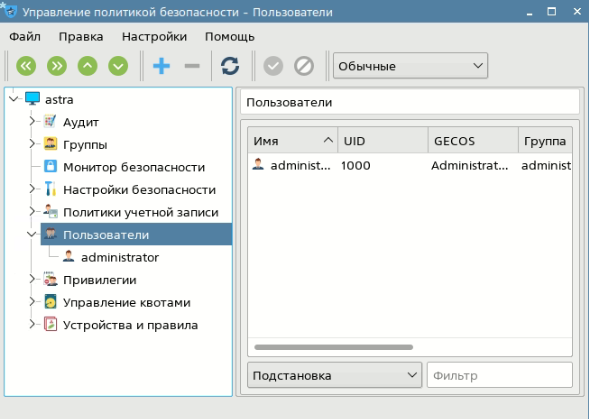Sort by the GECOS column header
Viewport: 589px width, 419px height.
coord(473,141)
